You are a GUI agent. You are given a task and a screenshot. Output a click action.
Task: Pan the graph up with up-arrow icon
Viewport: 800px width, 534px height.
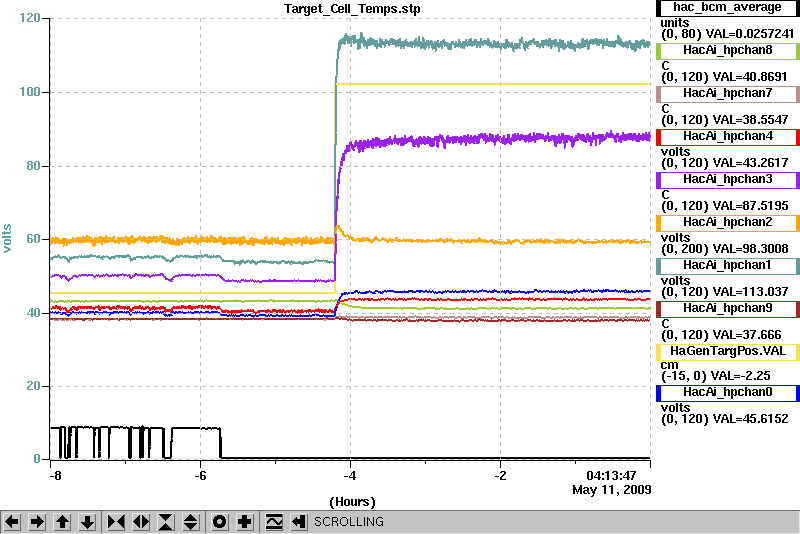pyautogui.click(x=62, y=522)
